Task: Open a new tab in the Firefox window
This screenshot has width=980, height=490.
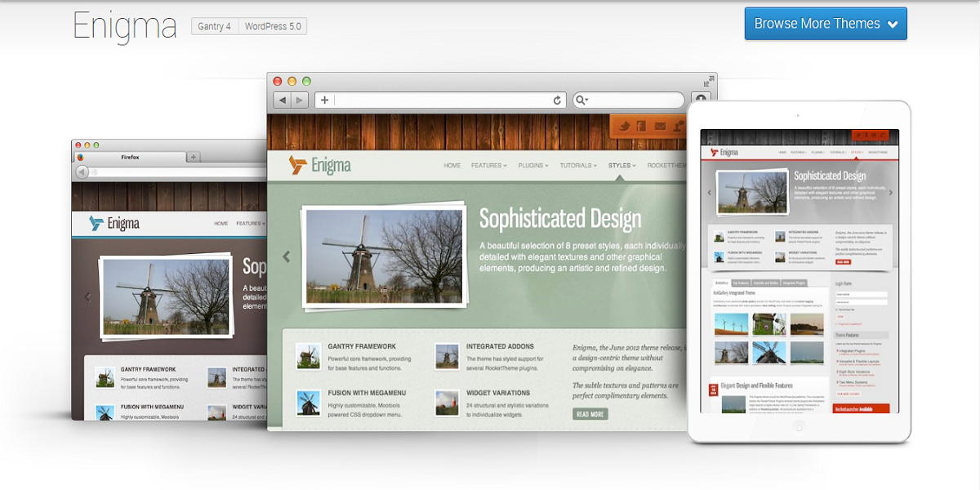Action: 194,157
